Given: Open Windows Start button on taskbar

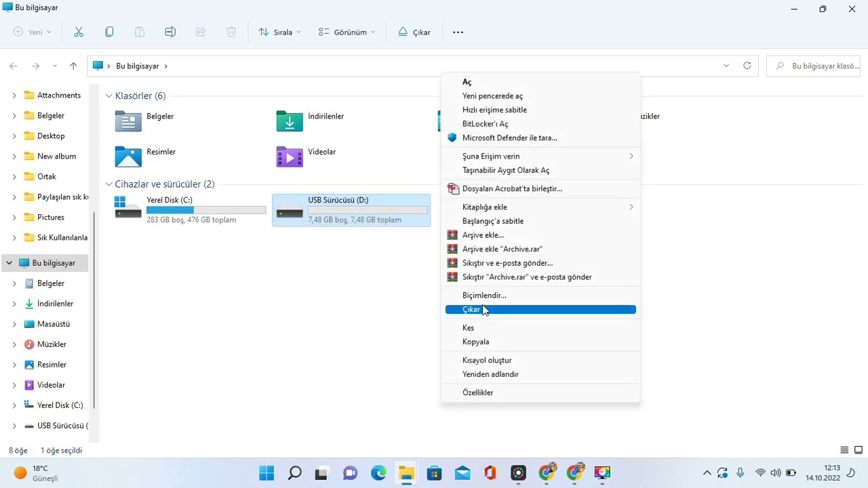Looking at the screenshot, I should pyautogui.click(x=267, y=472).
